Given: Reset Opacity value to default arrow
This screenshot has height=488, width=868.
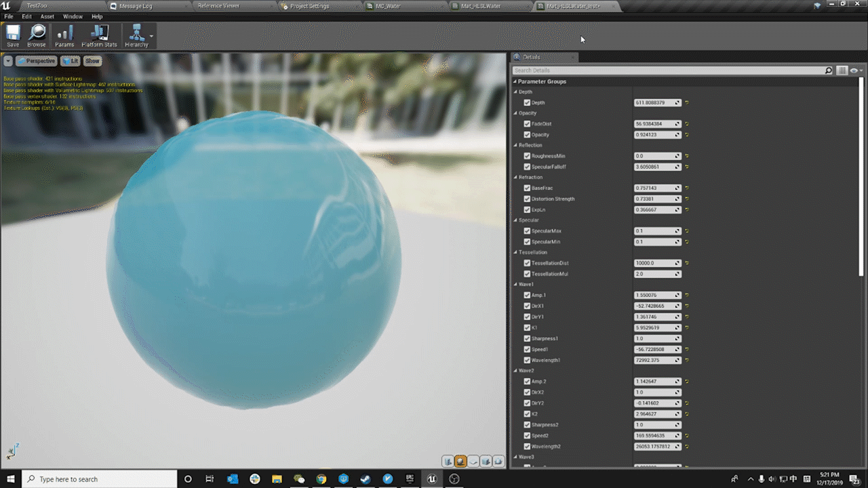Looking at the screenshot, I should 687,135.
